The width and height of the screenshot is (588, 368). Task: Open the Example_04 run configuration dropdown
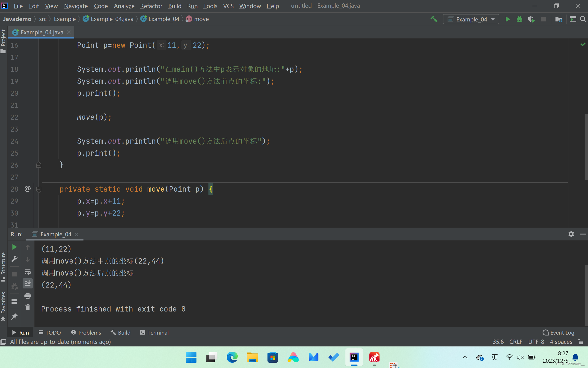click(x=471, y=19)
